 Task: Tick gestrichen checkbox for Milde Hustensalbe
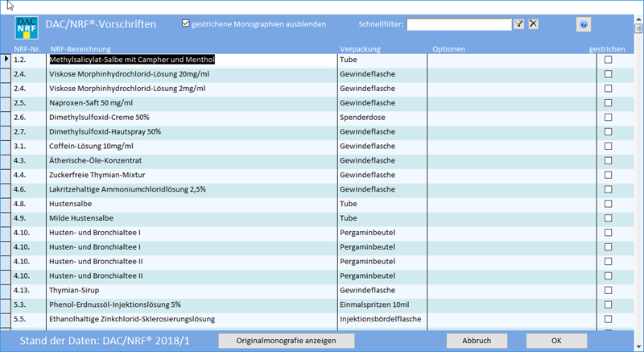click(609, 218)
